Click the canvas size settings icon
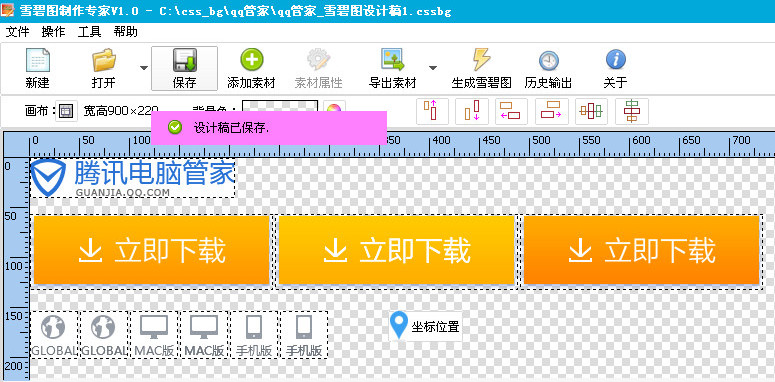Image resolution: width=775 pixels, height=382 pixels. [x=66, y=111]
